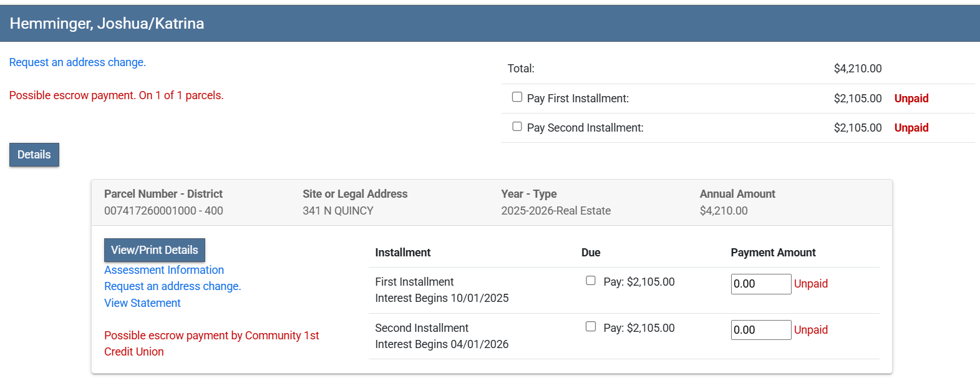Open the Assessment Information link
The image size is (980, 378).
[x=163, y=270]
